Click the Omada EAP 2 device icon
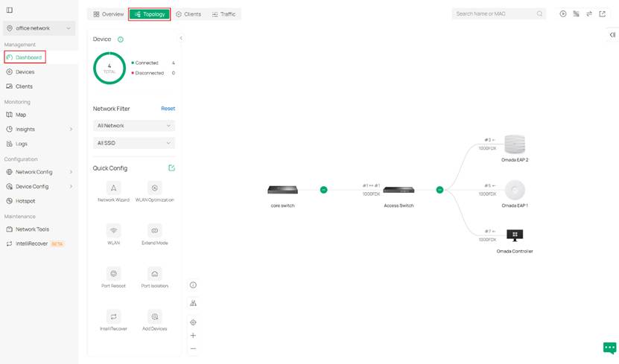The width and height of the screenshot is (619, 364). click(515, 144)
